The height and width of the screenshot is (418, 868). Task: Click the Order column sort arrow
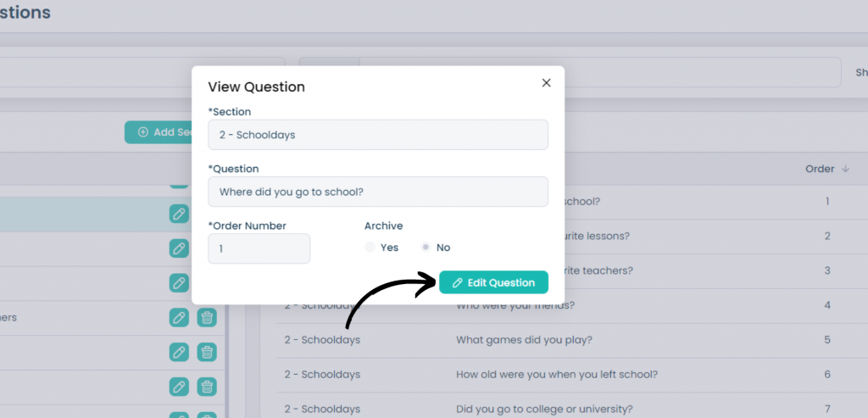click(x=845, y=169)
